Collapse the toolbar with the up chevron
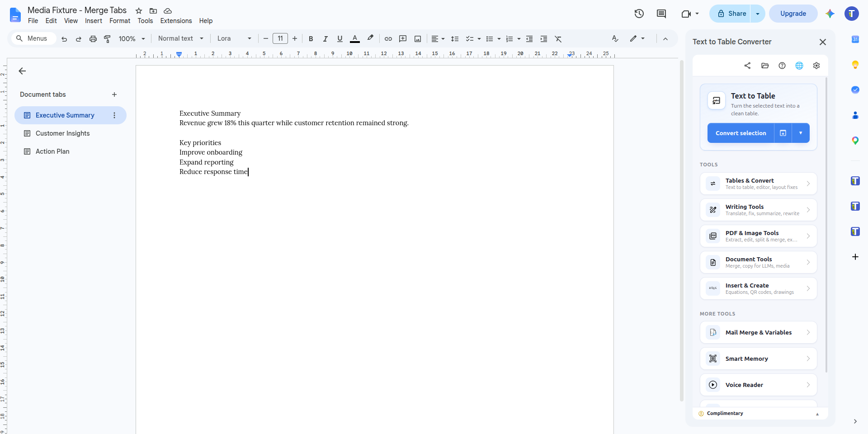 665,39
